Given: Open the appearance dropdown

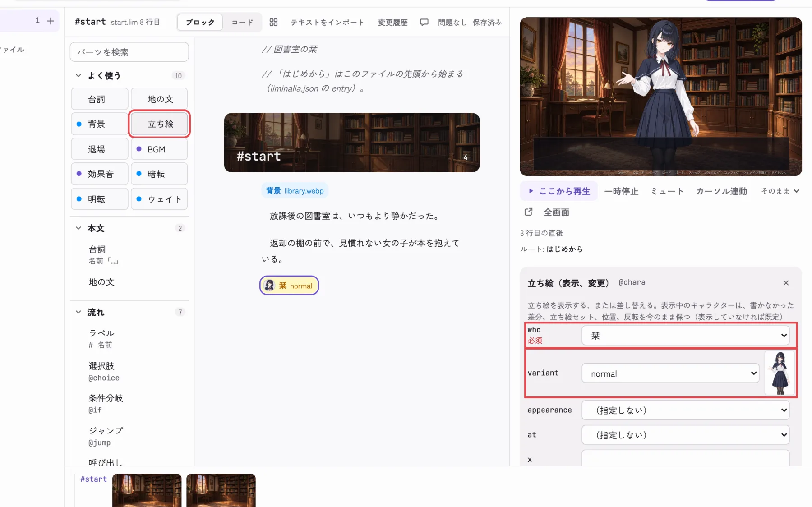Looking at the screenshot, I should pos(685,410).
